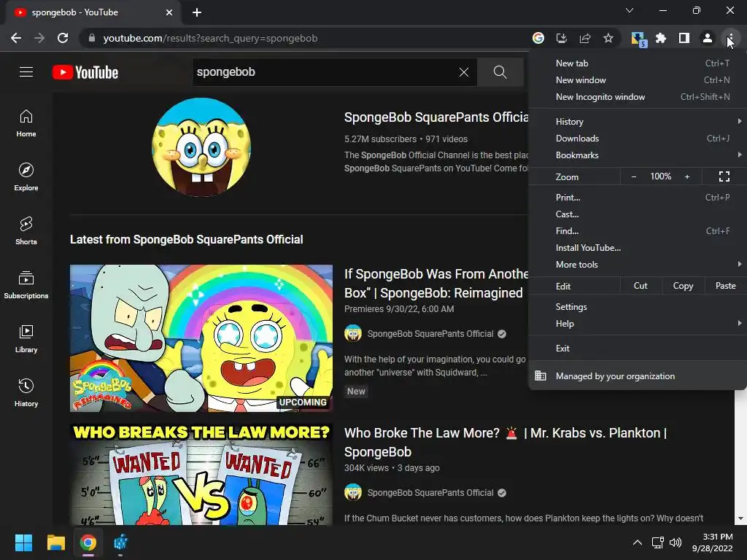Expand the Bookmarks submenu
Viewport: 747px width, 560px height.
point(637,155)
